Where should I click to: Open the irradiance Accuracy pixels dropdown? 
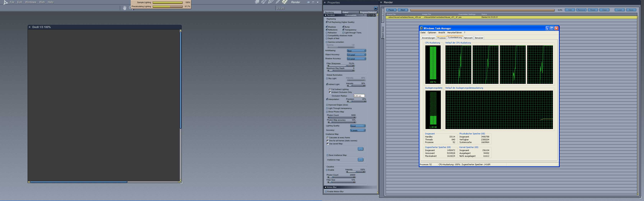[358, 130]
